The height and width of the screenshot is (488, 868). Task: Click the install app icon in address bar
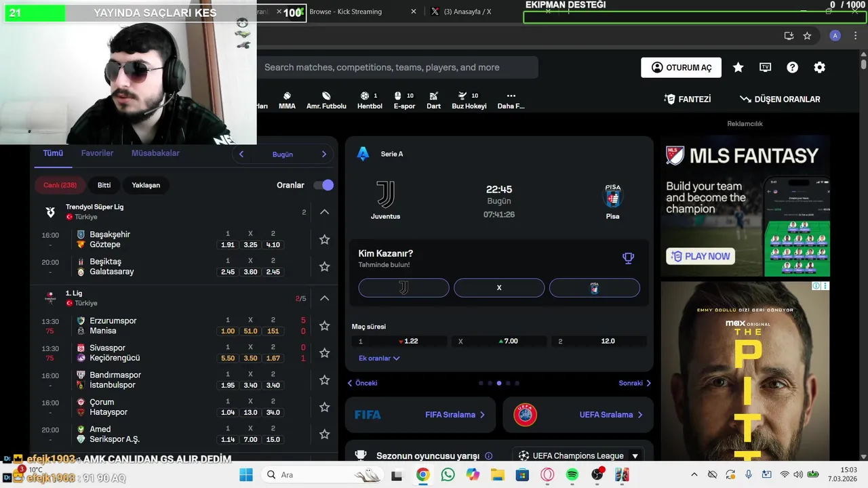click(x=789, y=36)
